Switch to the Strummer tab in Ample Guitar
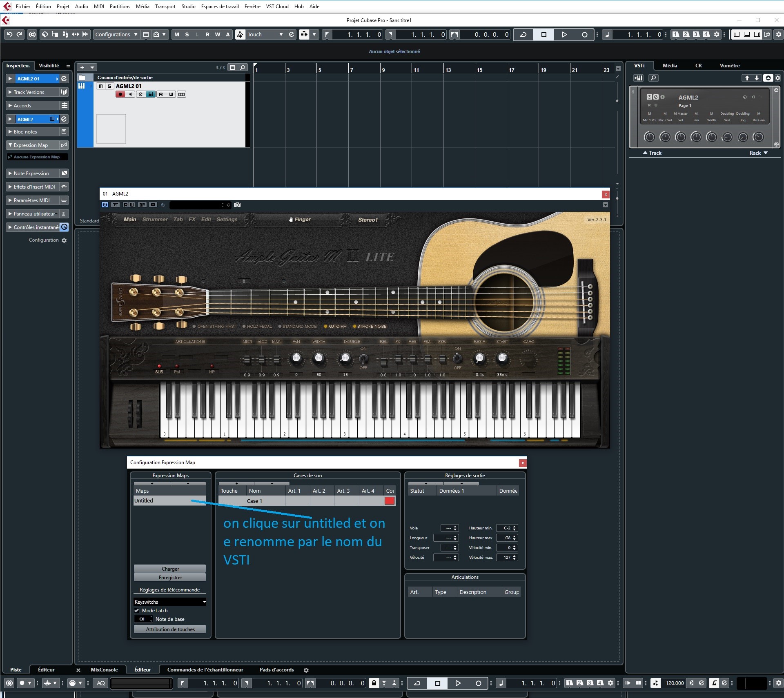 point(155,220)
